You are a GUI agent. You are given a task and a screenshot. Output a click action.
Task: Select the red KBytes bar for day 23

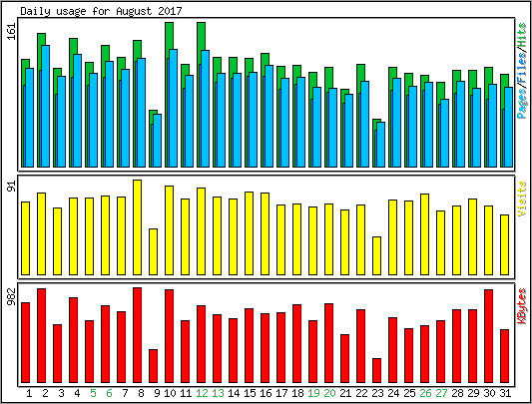pos(376,370)
